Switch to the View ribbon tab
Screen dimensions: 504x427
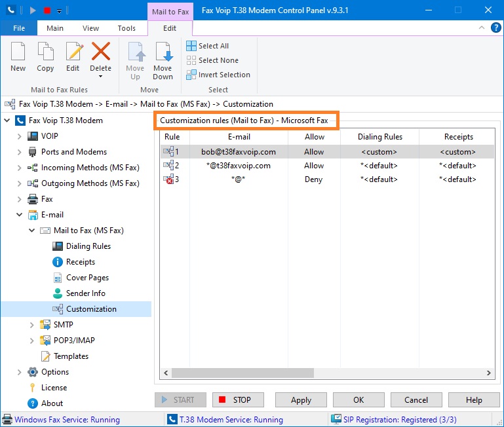[90, 28]
